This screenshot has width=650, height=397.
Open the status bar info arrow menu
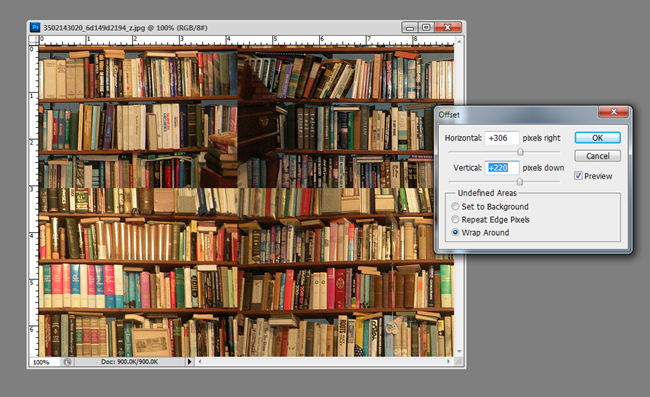coord(189,361)
